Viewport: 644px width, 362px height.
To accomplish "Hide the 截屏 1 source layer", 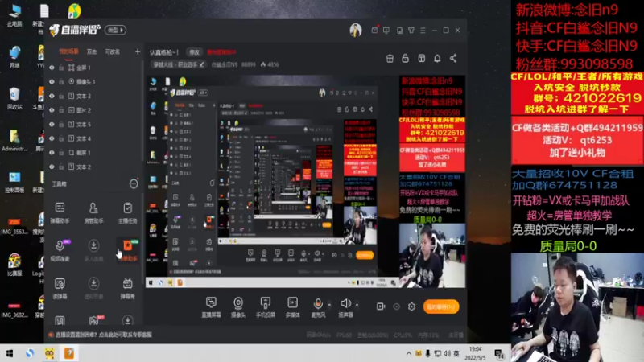I will pos(52,152).
